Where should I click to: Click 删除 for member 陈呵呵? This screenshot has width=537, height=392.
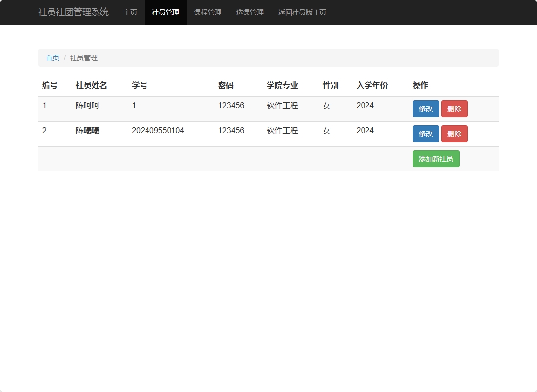[454, 109]
